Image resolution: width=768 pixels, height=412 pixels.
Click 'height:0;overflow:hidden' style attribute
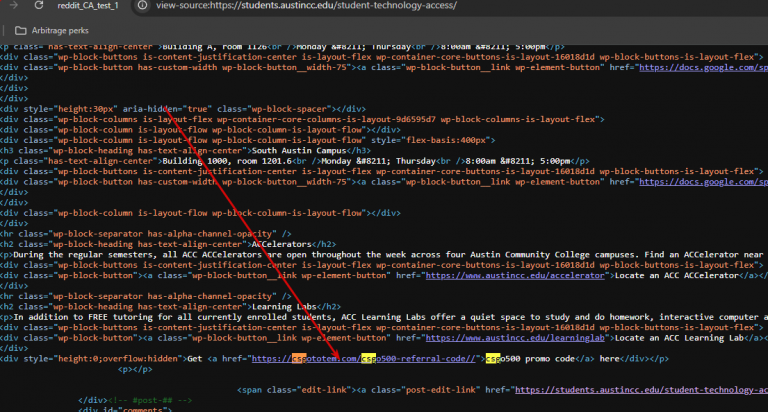(120, 359)
